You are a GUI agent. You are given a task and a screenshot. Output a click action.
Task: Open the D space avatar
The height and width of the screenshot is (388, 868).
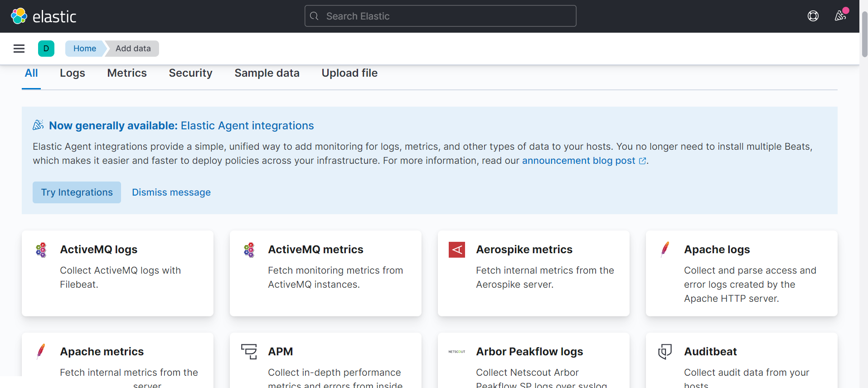tap(46, 49)
